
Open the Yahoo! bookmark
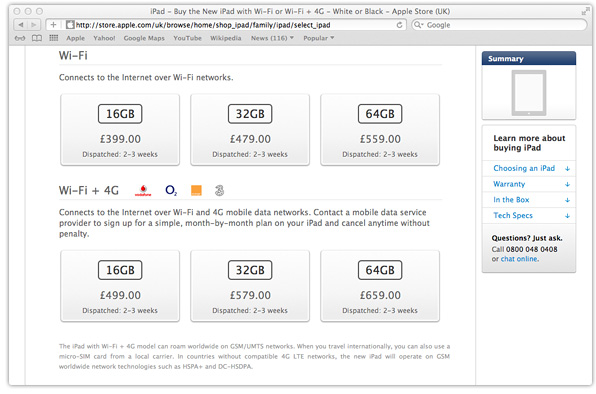(x=104, y=38)
